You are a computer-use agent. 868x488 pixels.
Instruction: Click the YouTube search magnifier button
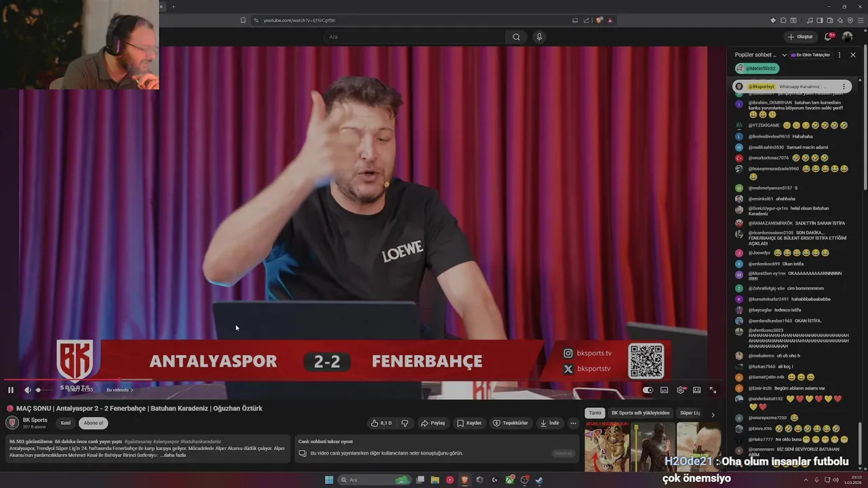(516, 37)
